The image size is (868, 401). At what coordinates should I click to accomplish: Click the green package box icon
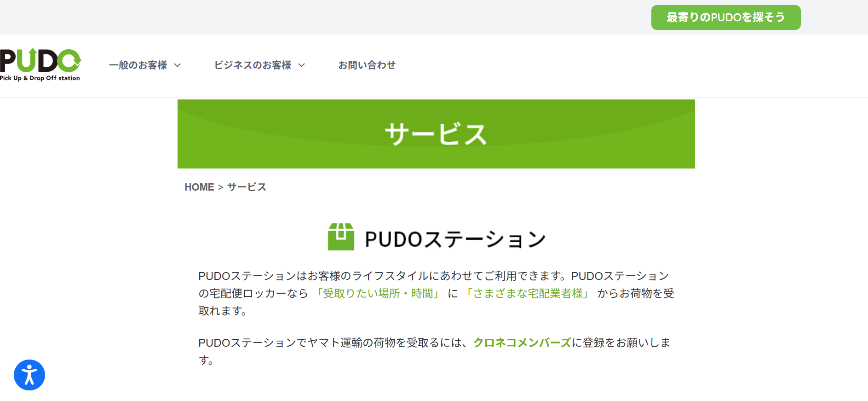(x=341, y=237)
